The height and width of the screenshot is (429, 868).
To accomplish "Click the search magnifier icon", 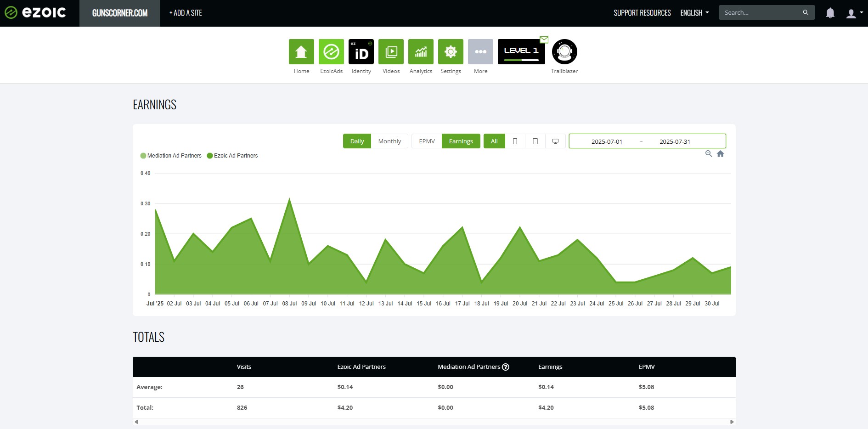I will [x=806, y=12].
